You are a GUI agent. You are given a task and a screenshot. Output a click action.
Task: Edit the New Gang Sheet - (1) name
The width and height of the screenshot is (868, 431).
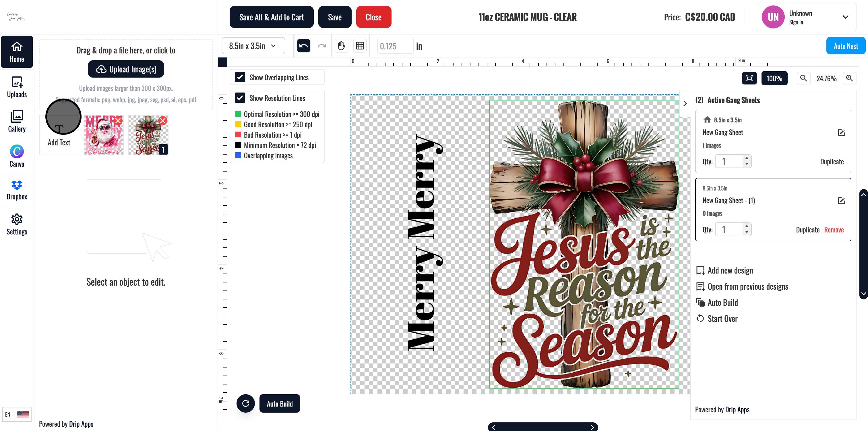pos(841,201)
